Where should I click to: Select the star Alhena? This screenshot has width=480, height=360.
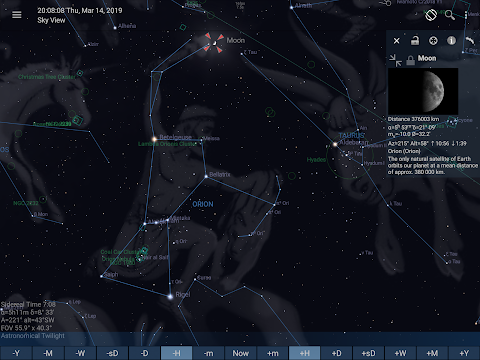[115, 28]
